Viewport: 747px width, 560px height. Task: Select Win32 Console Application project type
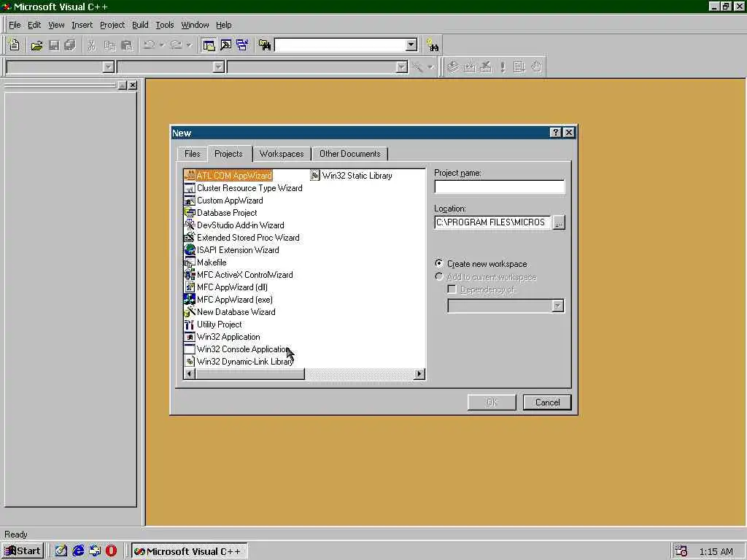click(x=237, y=349)
